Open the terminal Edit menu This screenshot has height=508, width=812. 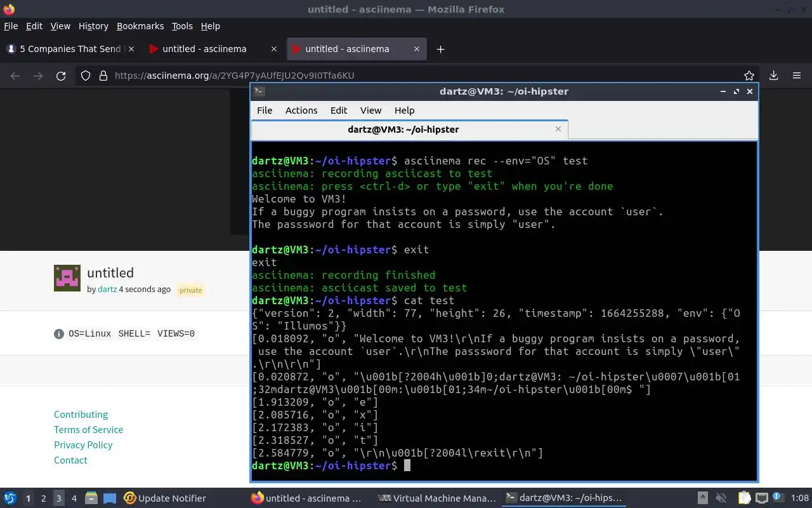339,110
